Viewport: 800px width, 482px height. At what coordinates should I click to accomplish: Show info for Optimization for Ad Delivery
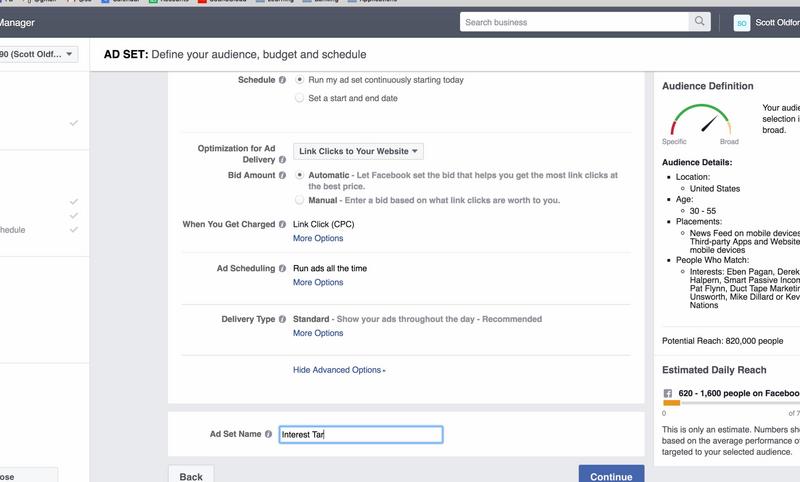tap(282, 160)
